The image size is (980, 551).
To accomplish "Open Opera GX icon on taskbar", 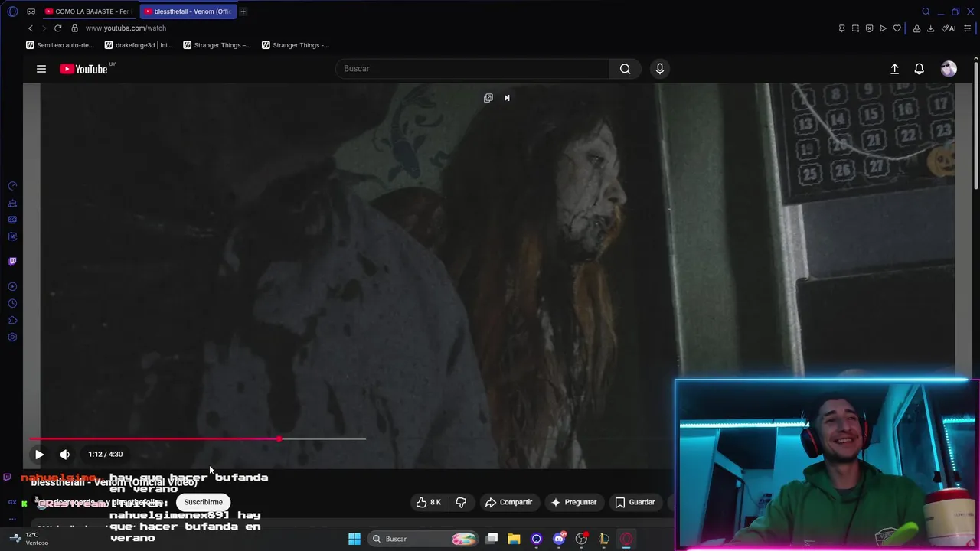I will coord(627,539).
